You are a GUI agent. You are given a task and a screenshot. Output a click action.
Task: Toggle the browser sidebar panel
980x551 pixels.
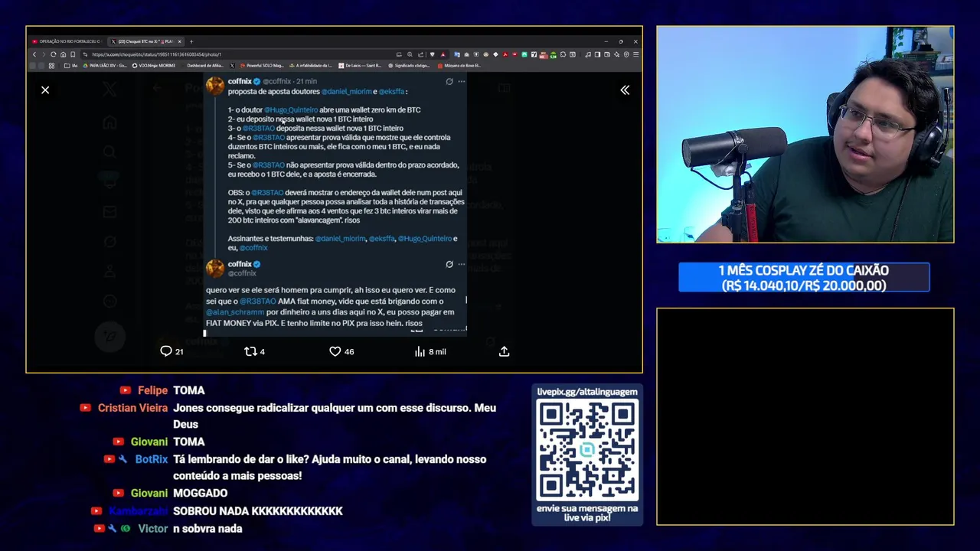point(597,54)
